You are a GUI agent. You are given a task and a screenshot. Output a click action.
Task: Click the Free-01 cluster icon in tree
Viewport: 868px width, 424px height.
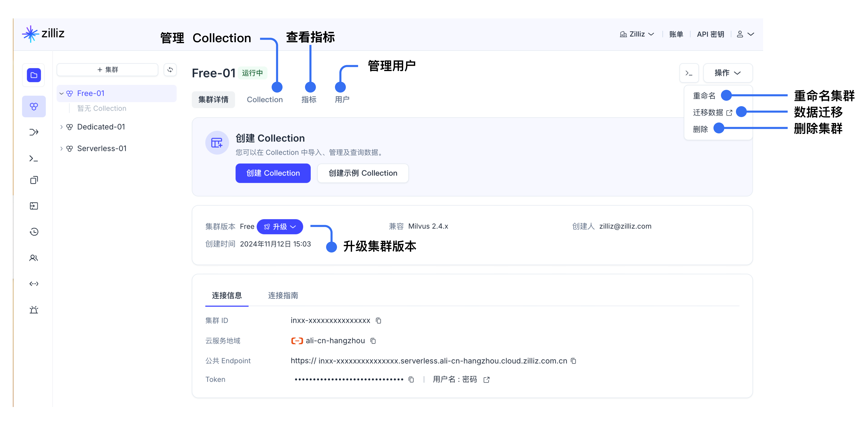pyautogui.click(x=69, y=93)
